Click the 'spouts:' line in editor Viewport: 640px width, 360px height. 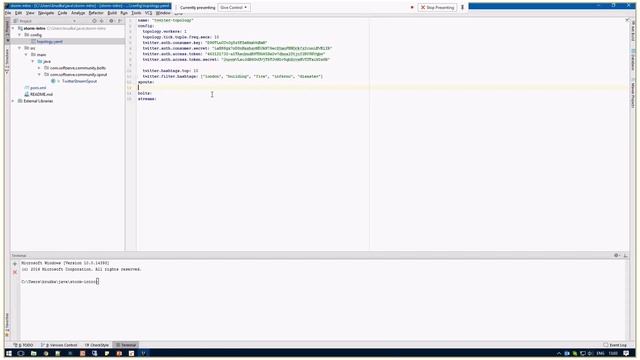[x=146, y=82]
